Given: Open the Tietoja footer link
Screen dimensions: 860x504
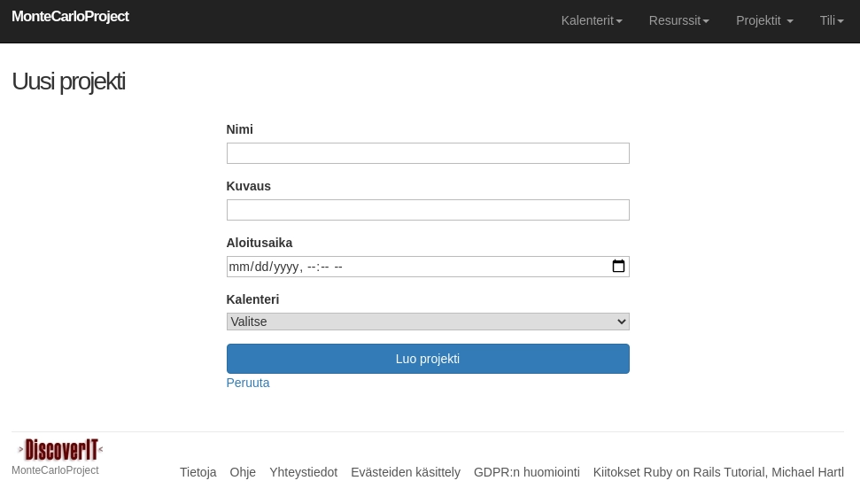Looking at the screenshot, I should (198, 472).
